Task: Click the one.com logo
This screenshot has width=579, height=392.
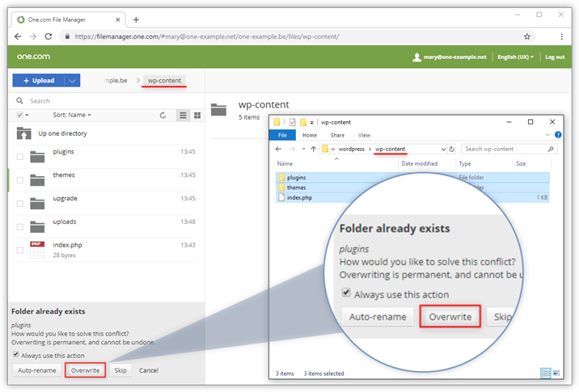Action: point(33,57)
